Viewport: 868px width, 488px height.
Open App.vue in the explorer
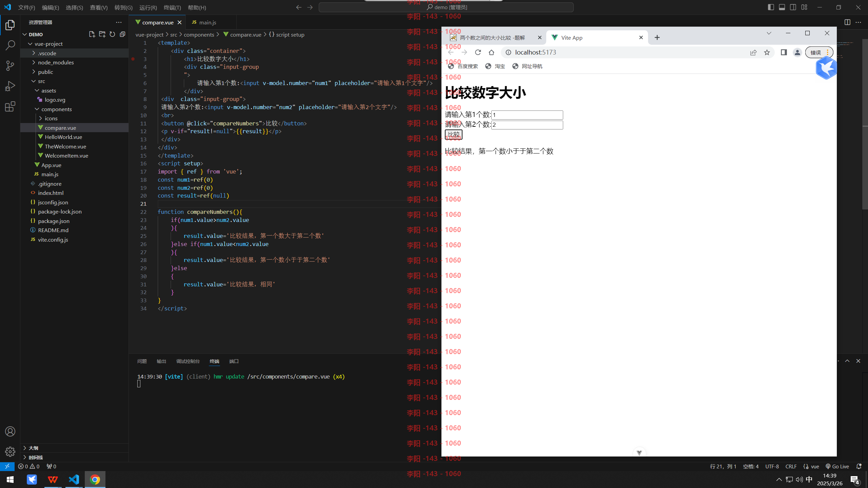coord(75,165)
